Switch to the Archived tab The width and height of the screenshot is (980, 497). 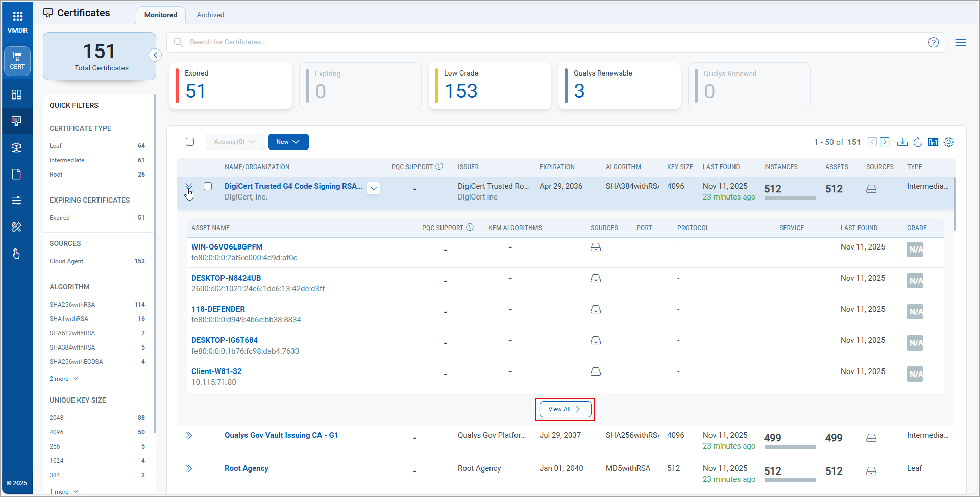[210, 15]
